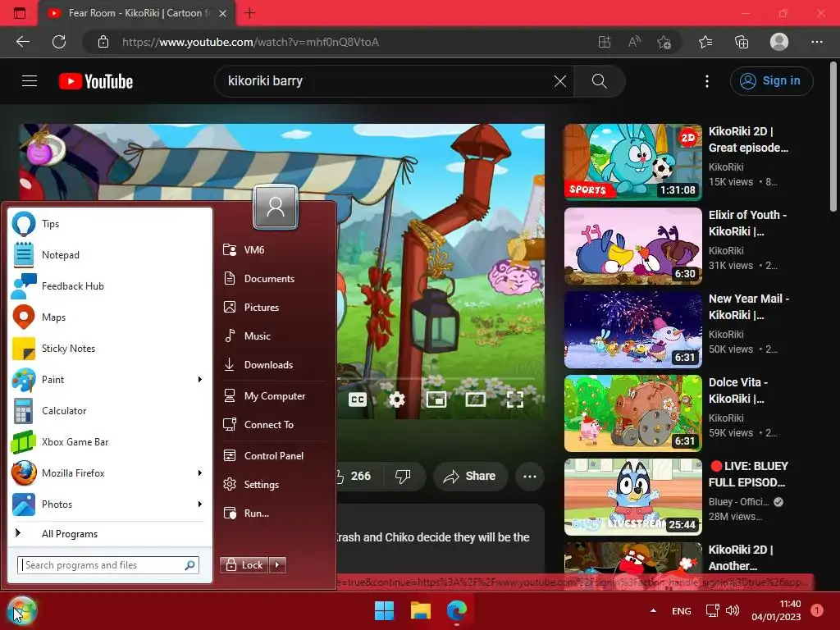840x630 pixels.
Task: Open Dolce Vita - KikoRiki video title
Action: pos(738,390)
